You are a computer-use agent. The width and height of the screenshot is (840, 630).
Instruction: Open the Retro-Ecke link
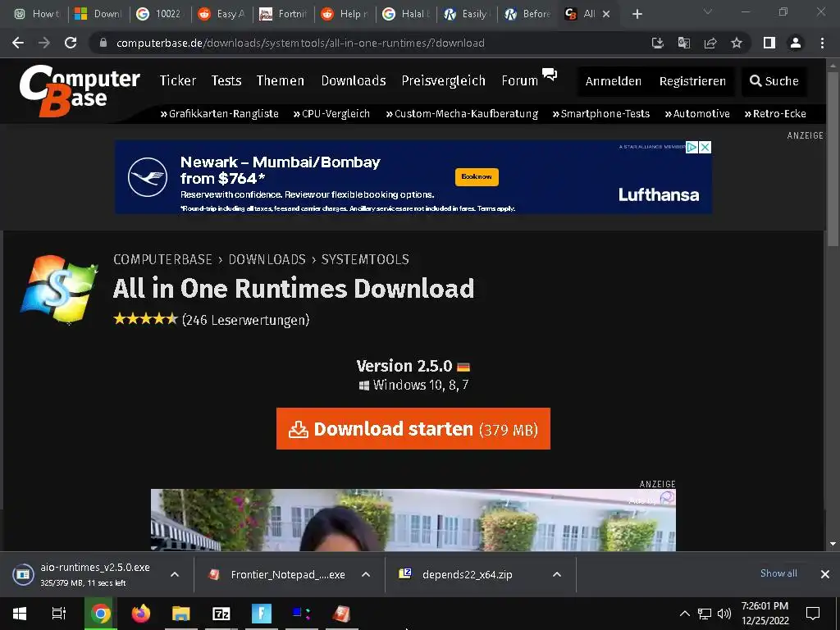(775, 113)
